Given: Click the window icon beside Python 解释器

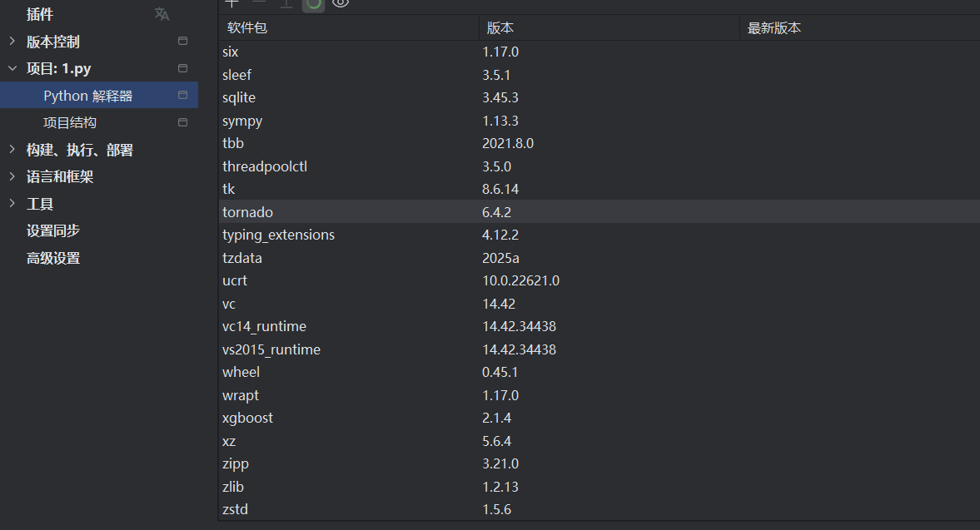Looking at the screenshot, I should click(181, 95).
